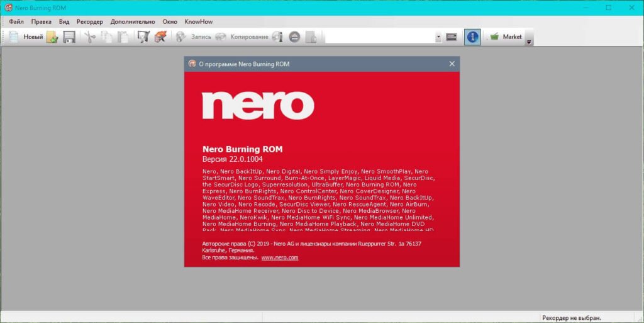This screenshot has width=644, height=323.
Task: Click the copy pages icon
Action: 106,37
